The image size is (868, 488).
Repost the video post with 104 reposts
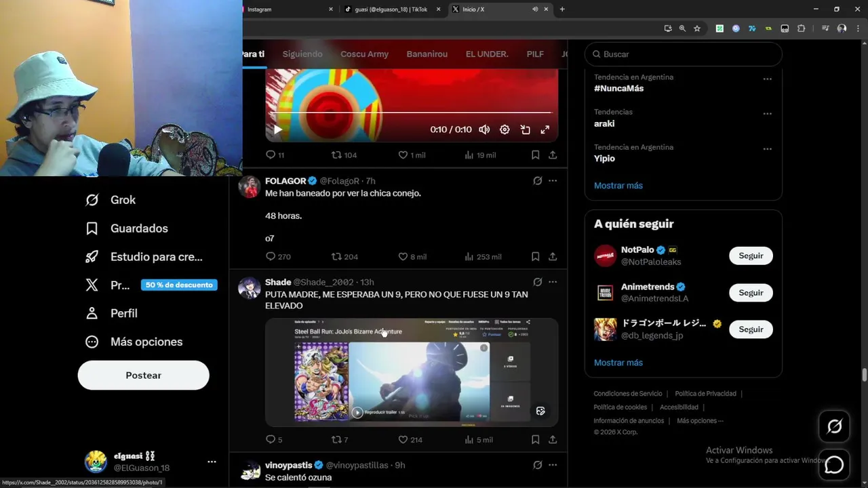343,155
